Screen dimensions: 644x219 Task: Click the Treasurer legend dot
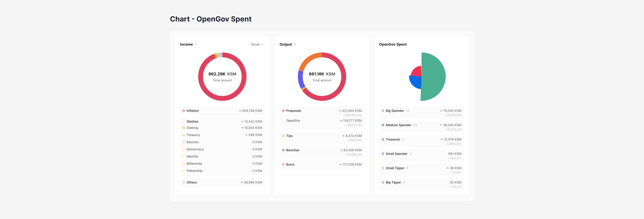point(383,140)
